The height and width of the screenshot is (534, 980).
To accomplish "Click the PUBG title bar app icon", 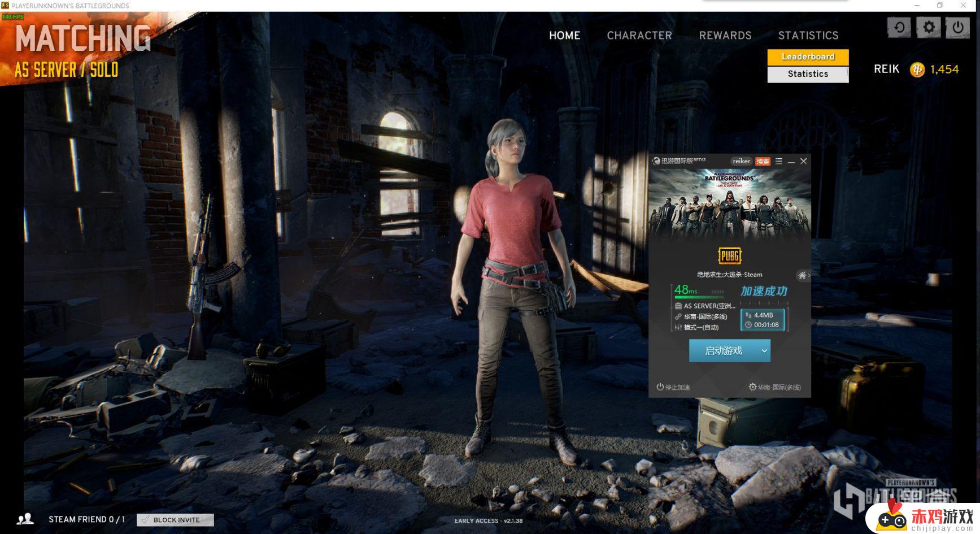I will tap(5, 5).
